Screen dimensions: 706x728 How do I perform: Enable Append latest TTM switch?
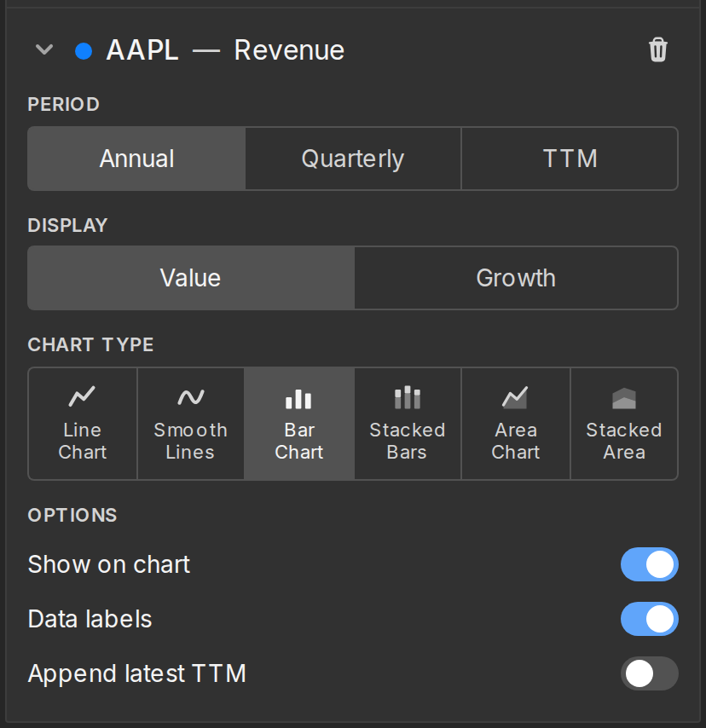650,673
